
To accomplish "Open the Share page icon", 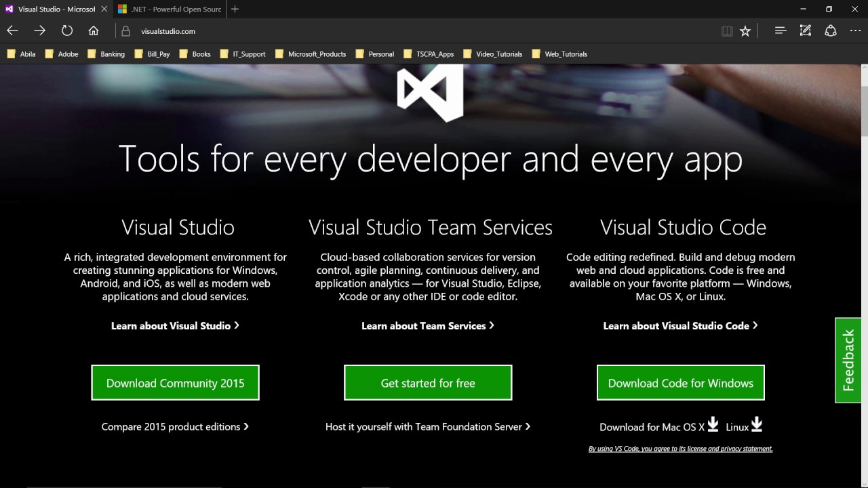I will [831, 30].
